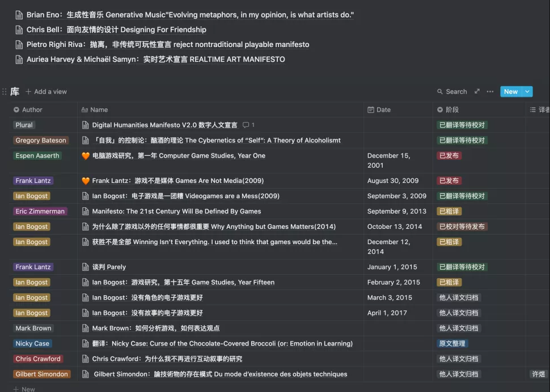
Task: Open the Date column header menu
Action: pyautogui.click(x=383, y=110)
